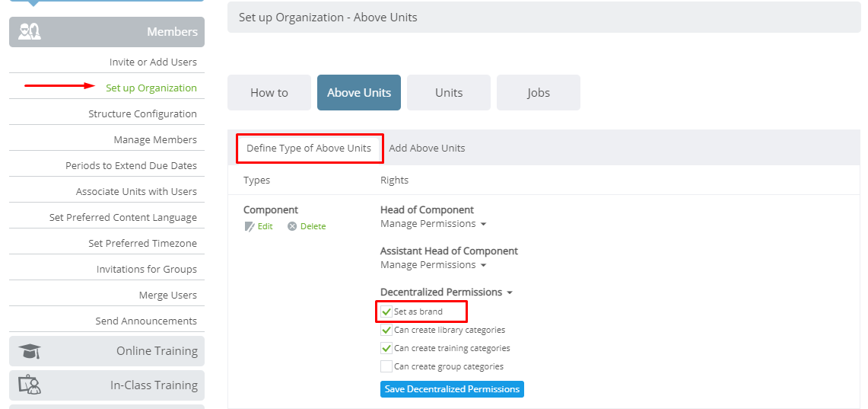Image resolution: width=868 pixels, height=409 pixels.
Task: Open Invite or Add Users
Action: 153,62
